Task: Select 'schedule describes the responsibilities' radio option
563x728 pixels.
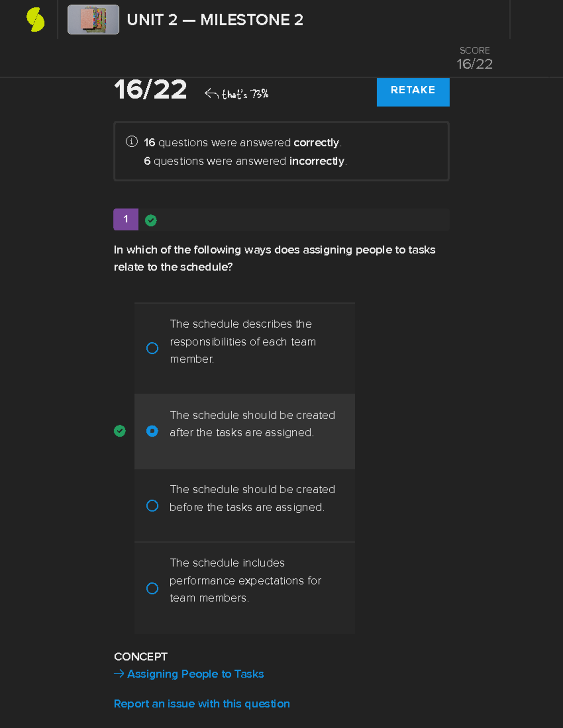Action: coord(152,348)
